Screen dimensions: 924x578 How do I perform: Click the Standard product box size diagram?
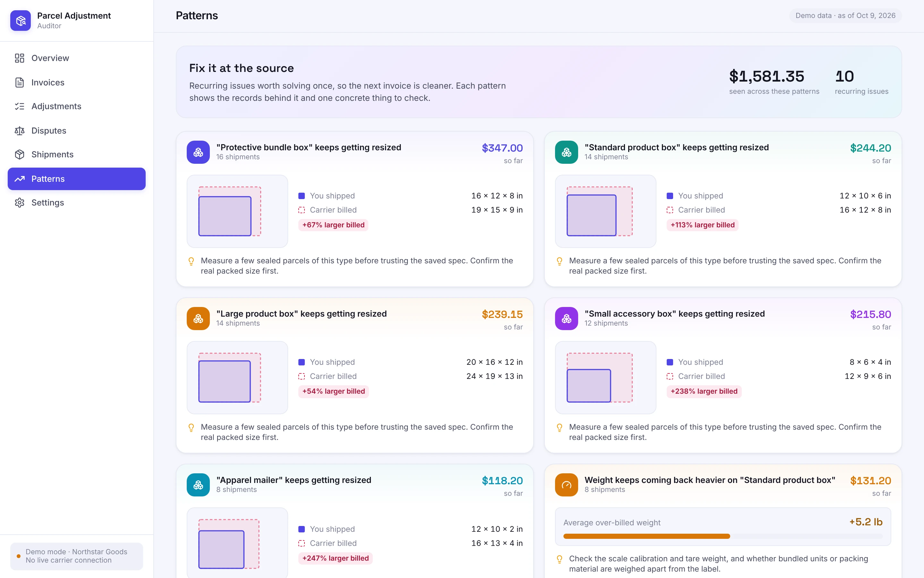coord(605,211)
